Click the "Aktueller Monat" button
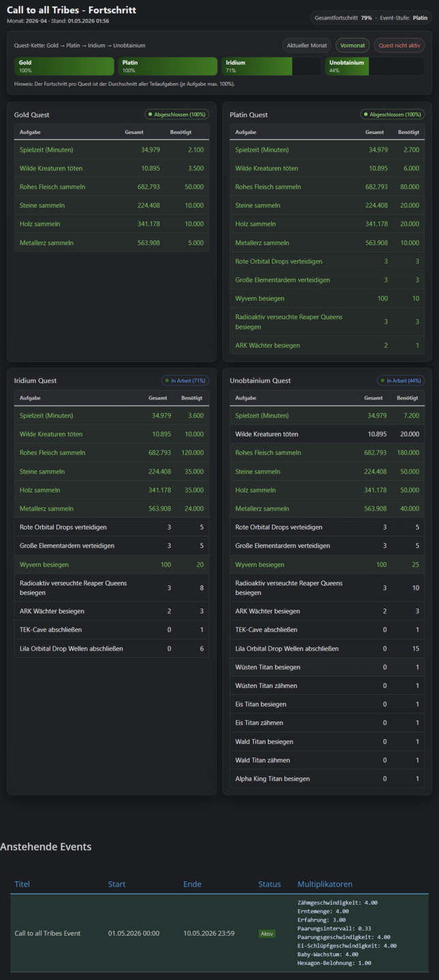The width and height of the screenshot is (439, 980). click(x=307, y=46)
